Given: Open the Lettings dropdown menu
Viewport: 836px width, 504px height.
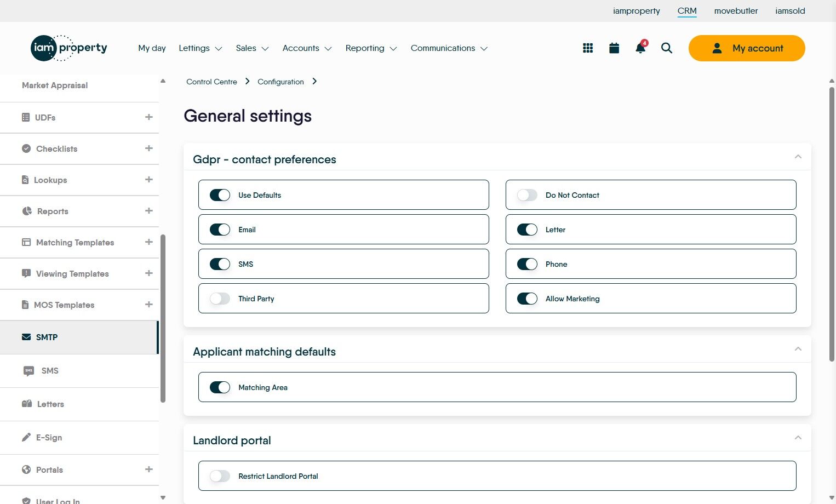Looking at the screenshot, I should pos(200,48).
